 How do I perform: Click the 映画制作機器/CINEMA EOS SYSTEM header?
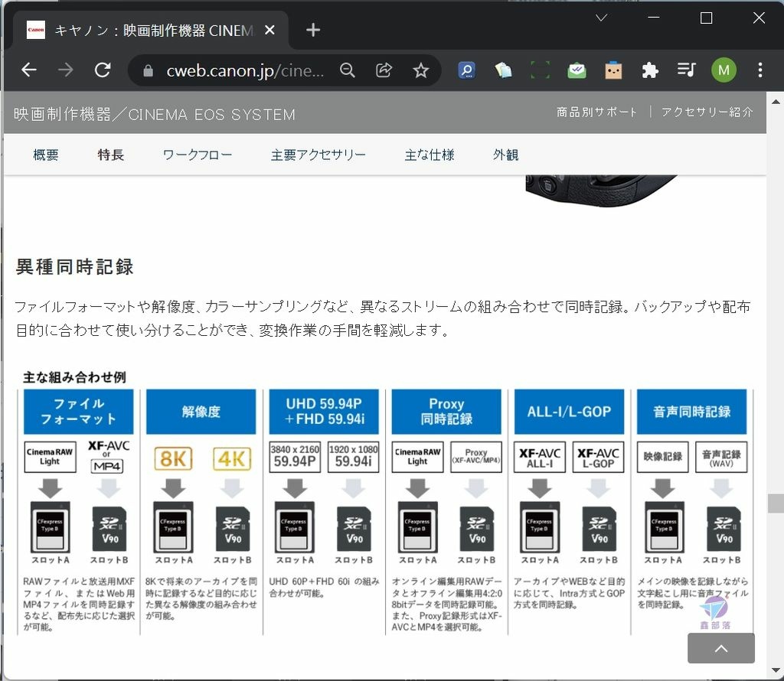(x=155, y=115)
